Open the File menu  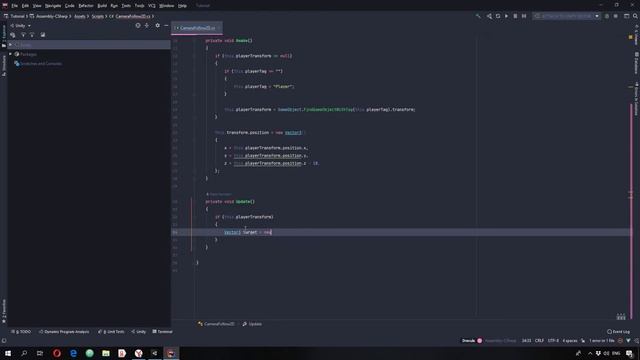(14, 6)
